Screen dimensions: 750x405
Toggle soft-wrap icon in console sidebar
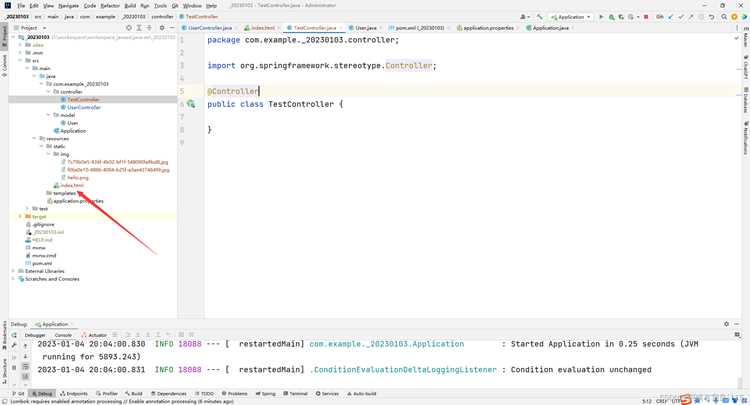[25, 367]
